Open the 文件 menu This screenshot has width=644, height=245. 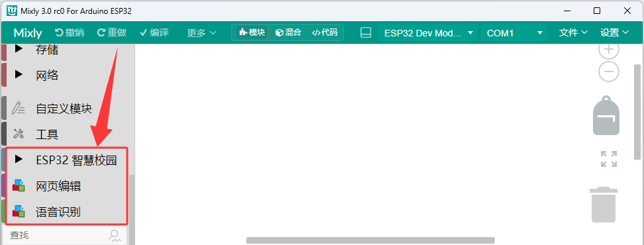(x=573, y=33)
